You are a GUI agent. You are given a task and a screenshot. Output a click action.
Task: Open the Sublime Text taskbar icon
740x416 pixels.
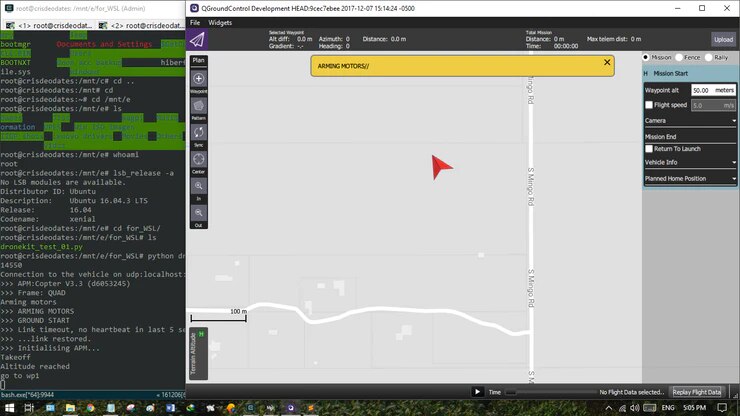tap(311, 408)
